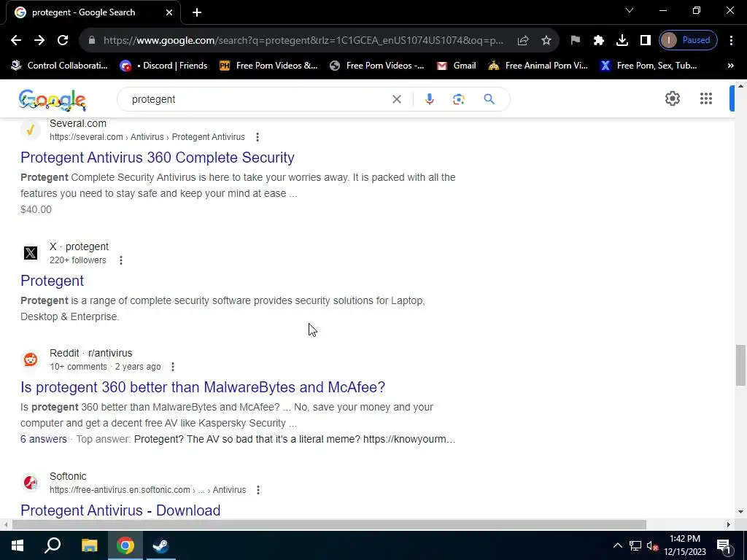Open more options for Softonic result
This screenshot has width=747, height=560.
[x=258, y=490]
